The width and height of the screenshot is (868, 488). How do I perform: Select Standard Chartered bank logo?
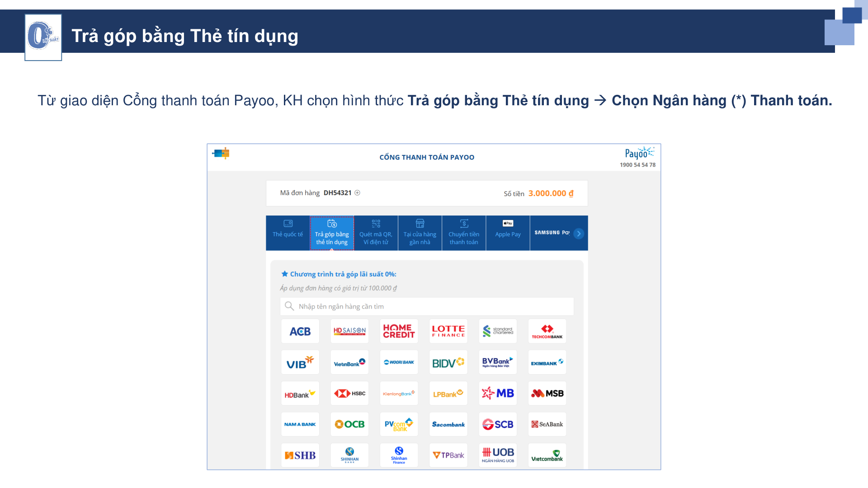498,331
